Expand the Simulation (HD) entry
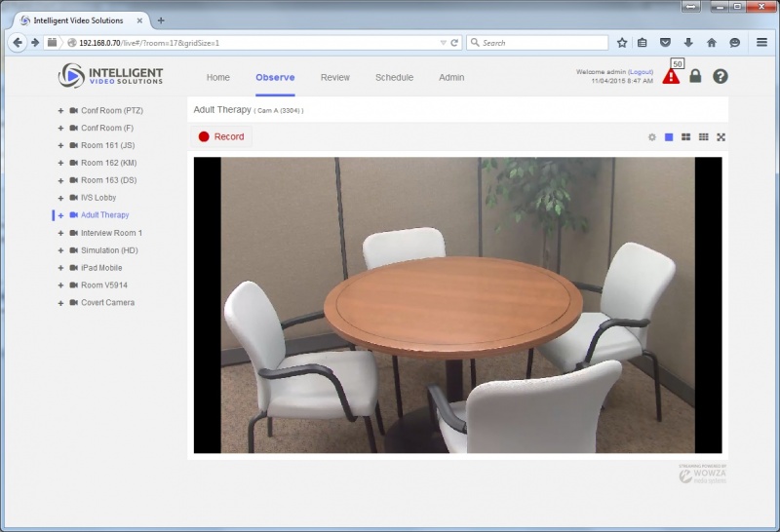The image size is (780, 532). [60, 250]
